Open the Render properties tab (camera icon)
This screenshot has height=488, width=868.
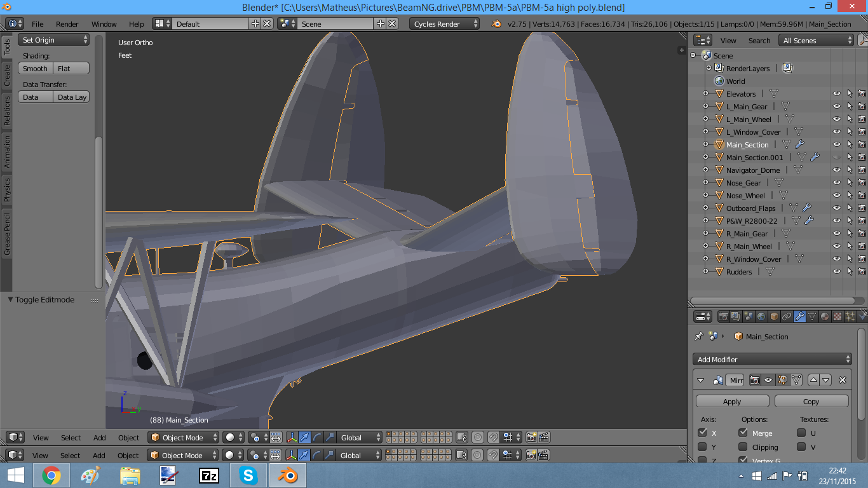click(x=723, y=316)
